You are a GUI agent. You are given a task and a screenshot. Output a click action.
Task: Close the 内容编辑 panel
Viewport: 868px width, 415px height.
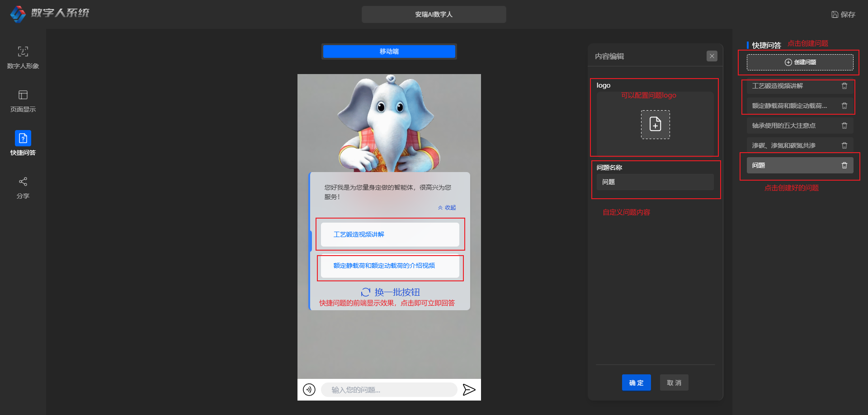click(x=712, y=56)
